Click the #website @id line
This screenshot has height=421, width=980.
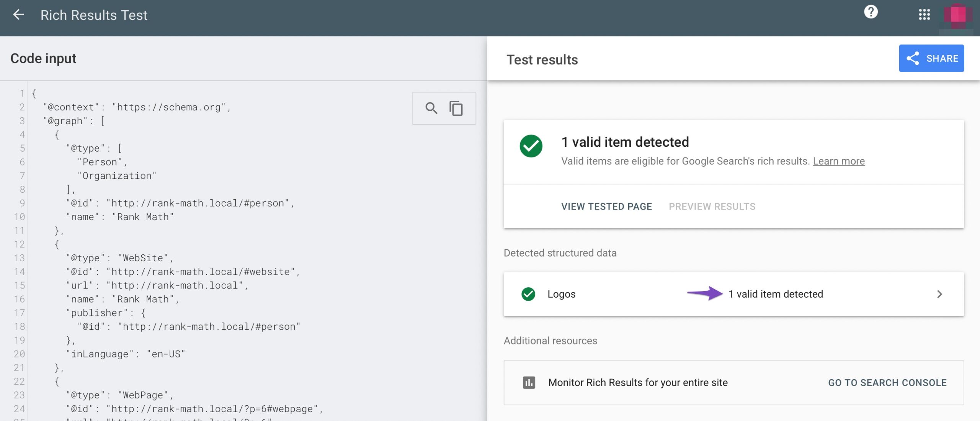pos(183,272)
